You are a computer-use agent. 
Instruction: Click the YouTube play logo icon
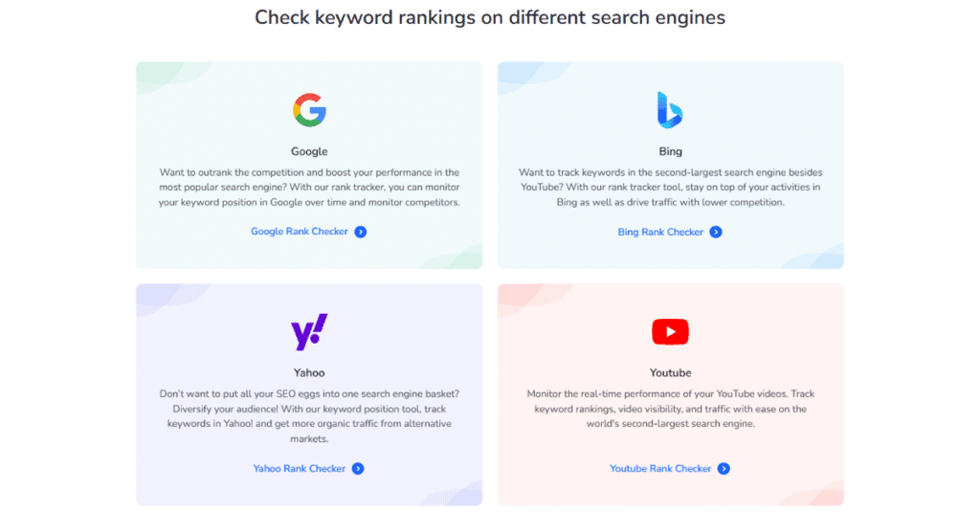(670, 331)
